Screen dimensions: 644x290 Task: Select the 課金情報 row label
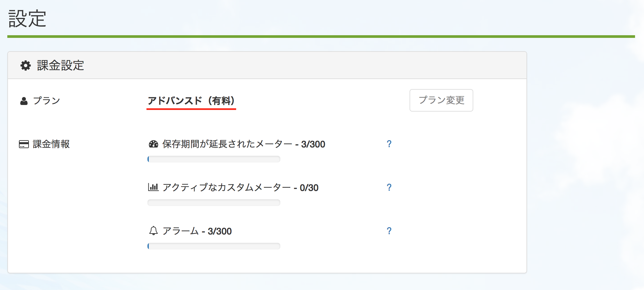point(51,144)
